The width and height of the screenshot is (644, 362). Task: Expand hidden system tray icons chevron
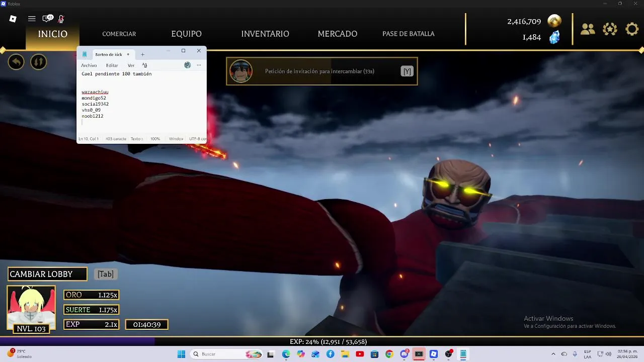553,354
